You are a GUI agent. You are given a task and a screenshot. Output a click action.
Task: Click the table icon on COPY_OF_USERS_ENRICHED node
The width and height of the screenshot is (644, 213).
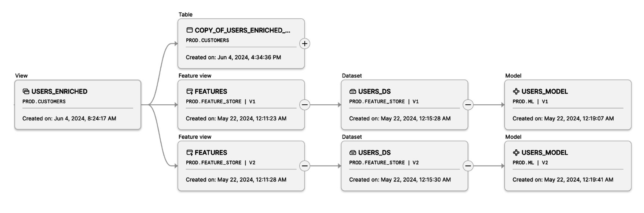tap(189, 30)
